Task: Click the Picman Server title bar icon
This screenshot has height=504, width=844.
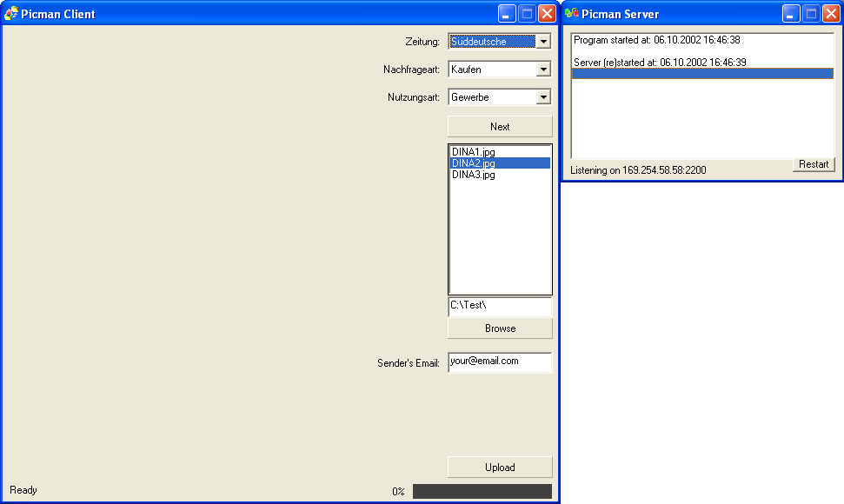Action: coord(571,14)
